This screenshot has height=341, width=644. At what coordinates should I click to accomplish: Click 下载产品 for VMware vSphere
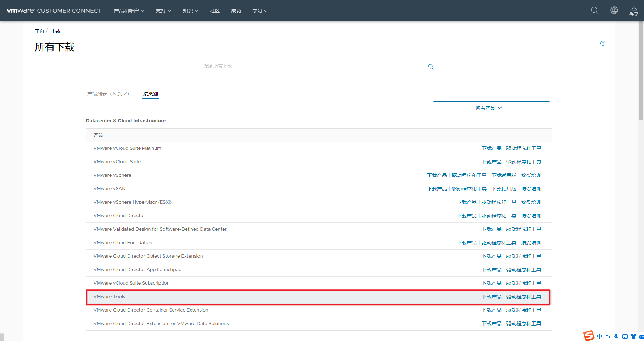coord(437,175)
